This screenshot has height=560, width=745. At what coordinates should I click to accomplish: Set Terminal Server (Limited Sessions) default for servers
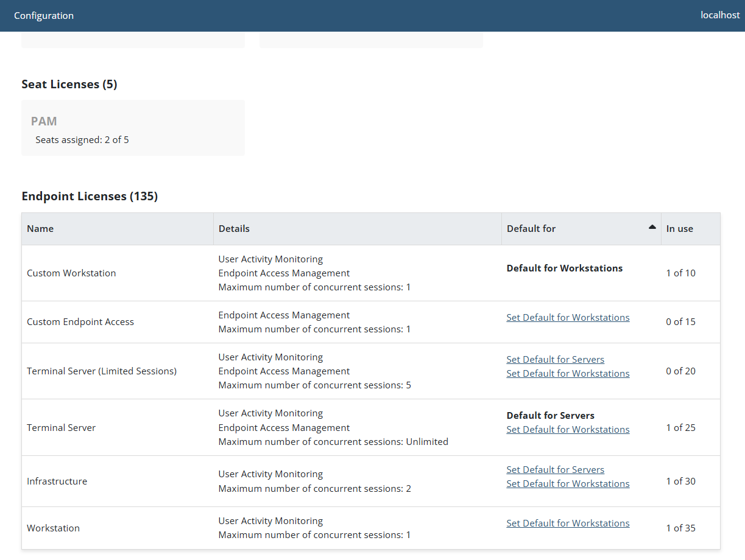tap(555, 360)
